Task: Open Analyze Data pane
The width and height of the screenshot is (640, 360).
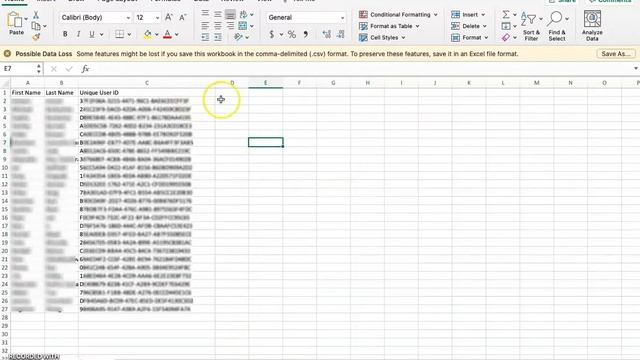Action: point(592,26)
